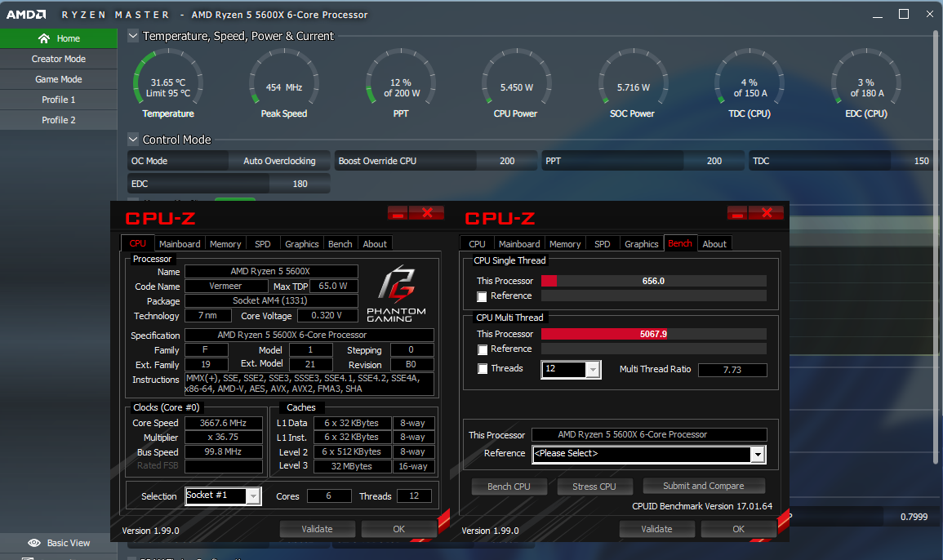Close the right CPU-Z Bench window
Viewport: 943px width, 560px height.
pyautogui.click(x=767, y=213)
